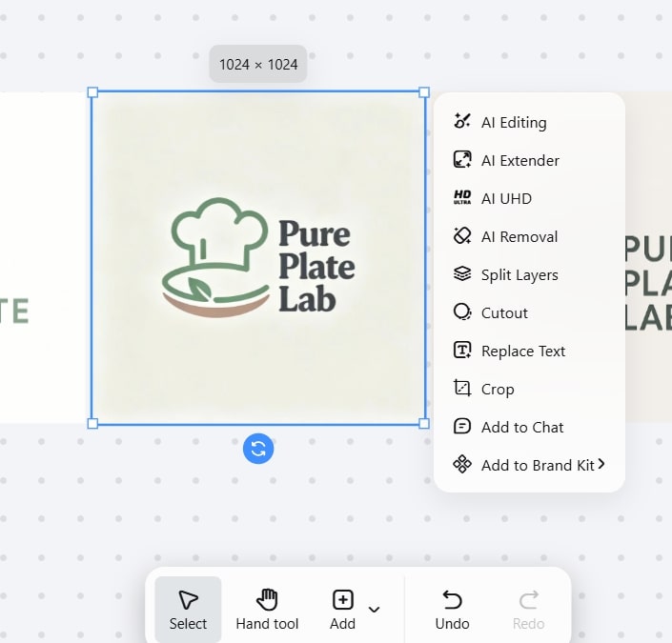The height and width of the screenshot is (643, 672).
Task: Click the Cutout icon in menu
Action: tap(462, 312)
